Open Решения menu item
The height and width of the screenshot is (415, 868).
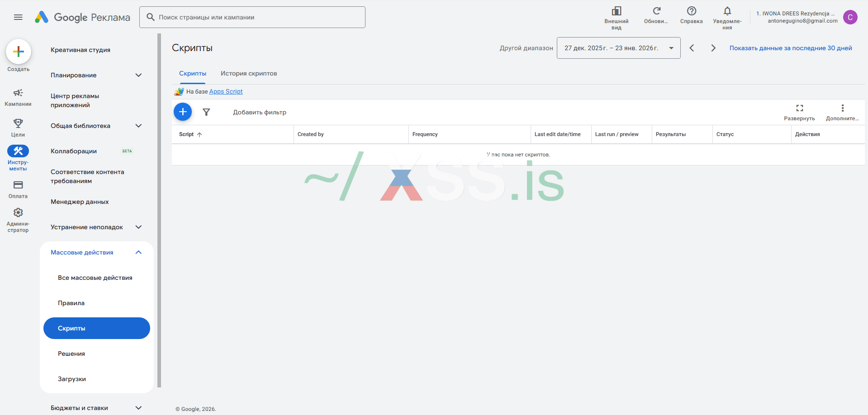pyautogui.click(x=71, y=354)
